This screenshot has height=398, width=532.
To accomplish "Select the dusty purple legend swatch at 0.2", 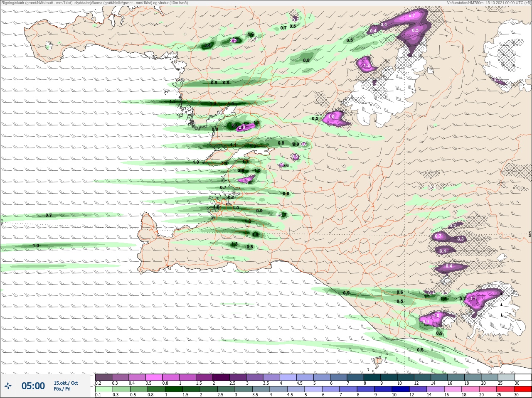I will (103, 377).
